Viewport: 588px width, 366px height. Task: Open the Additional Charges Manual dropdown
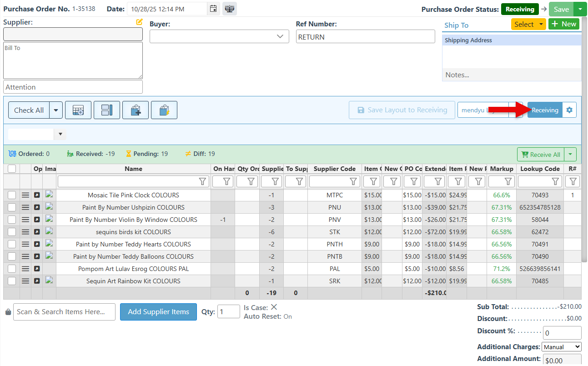click(x=561, y=347)
